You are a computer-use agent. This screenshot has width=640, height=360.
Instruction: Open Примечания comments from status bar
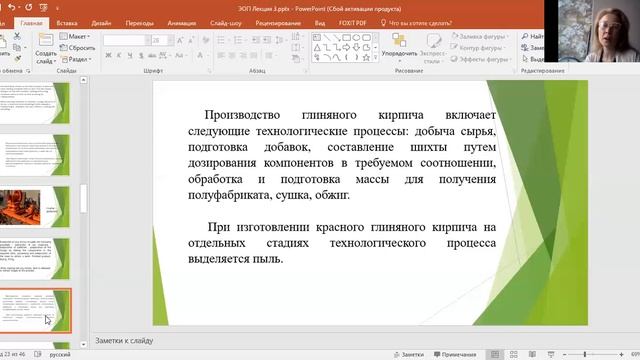[455, 355]
